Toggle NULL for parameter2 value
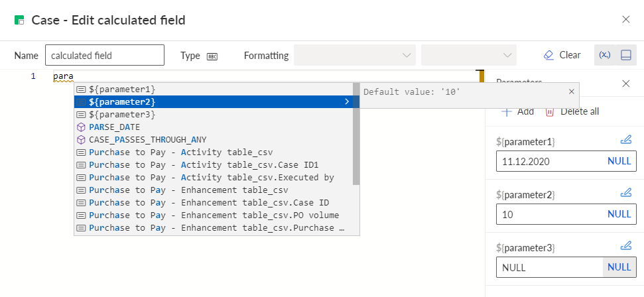This screenshot has width=644, height=297. pos(619,214)
